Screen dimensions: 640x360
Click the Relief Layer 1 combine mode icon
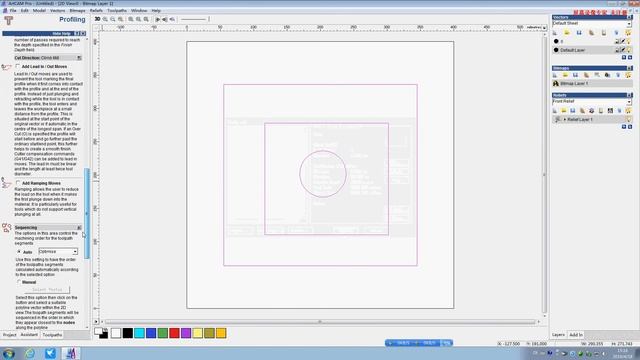point(557,120)
